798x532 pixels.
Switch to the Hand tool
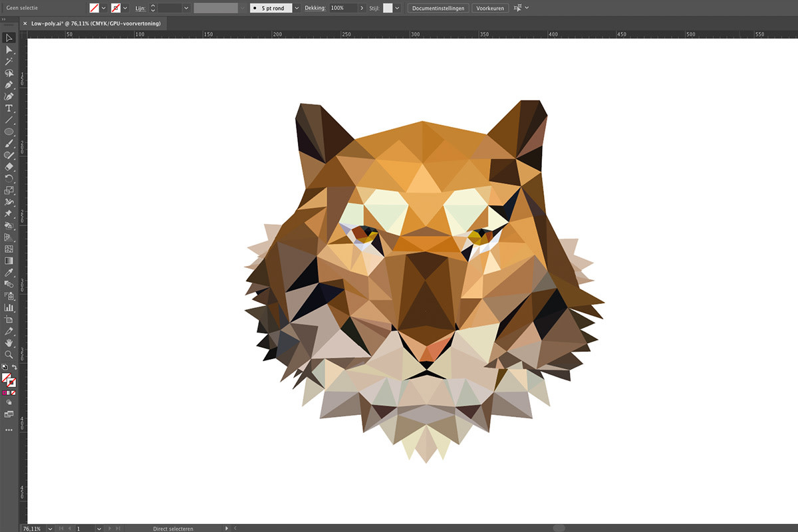[x=9, y=342]
